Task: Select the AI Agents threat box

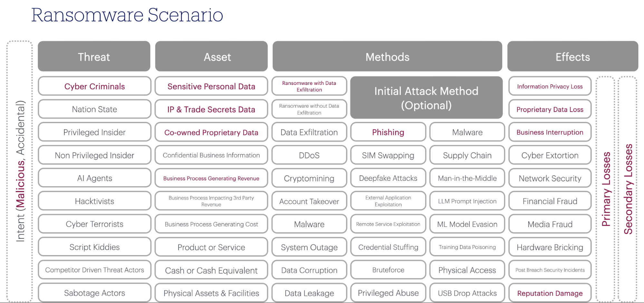Action: (x=94, y=178)
